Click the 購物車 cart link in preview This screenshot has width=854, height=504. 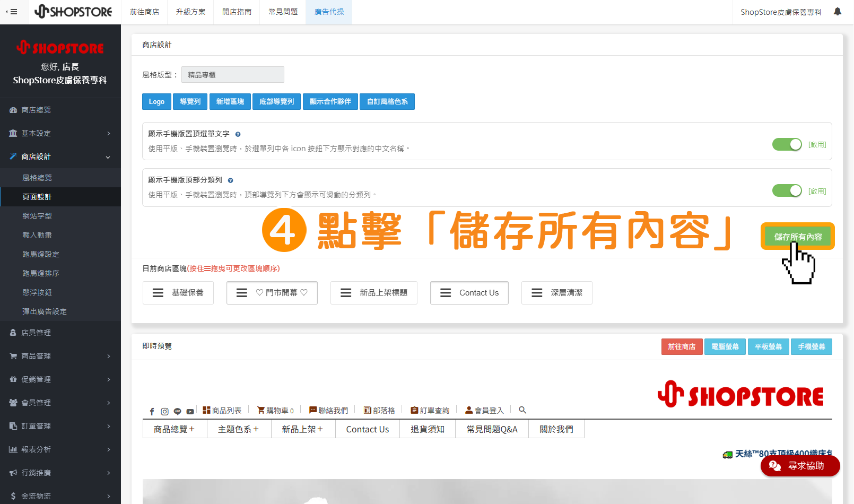[275, 410]
